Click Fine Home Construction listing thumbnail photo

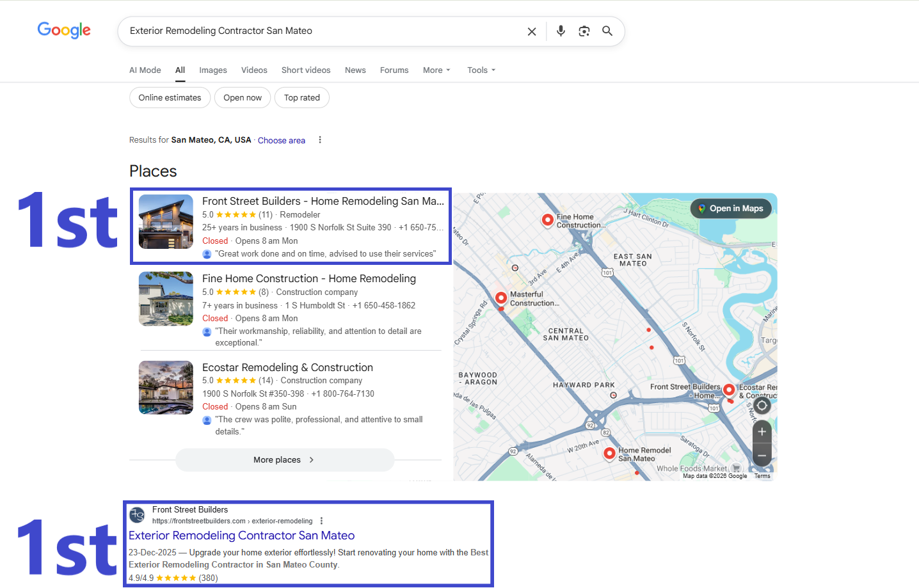tap(166, 299)
